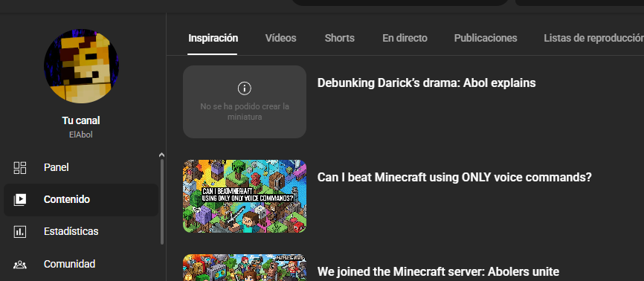Click the ElAbol channel name text
This screenshot has height=281, width=644.
pyautogui.click(x=81, y=135)
